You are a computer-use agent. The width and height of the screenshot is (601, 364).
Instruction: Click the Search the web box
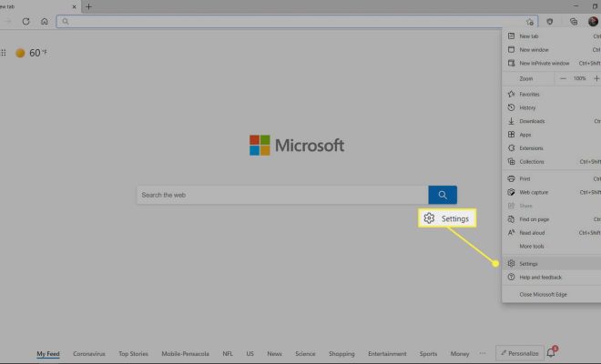tap(282, 195)
